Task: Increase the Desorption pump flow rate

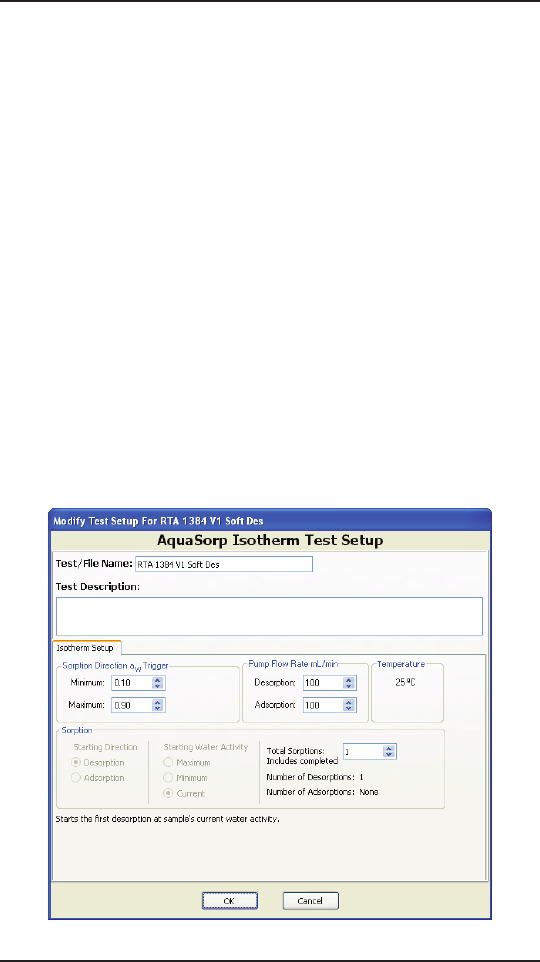Action: (349, 680)
